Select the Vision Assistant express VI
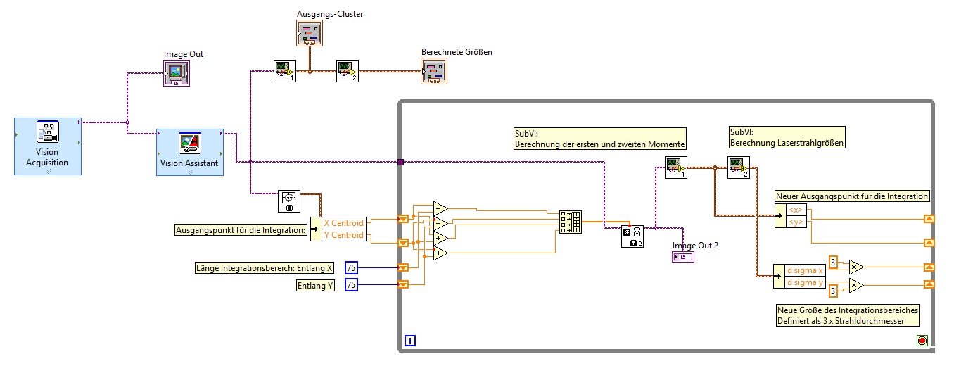980x392 pixels. tap(190, 152)
